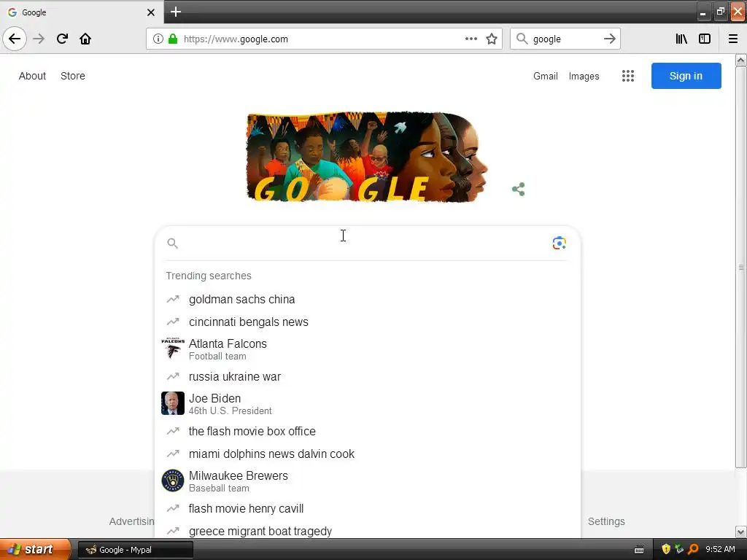Image resolution: width=747 pixels, height=560 pixels.
Task: Open the security shield tray icon
Action: 666,549
